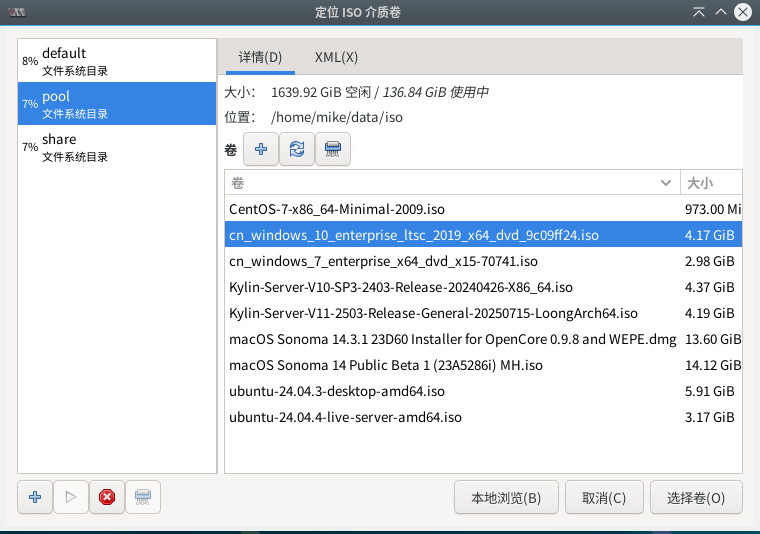
Task: Select cn_windows_7_enterprise_x64 iso row
Action: click(x=483, y=261)
